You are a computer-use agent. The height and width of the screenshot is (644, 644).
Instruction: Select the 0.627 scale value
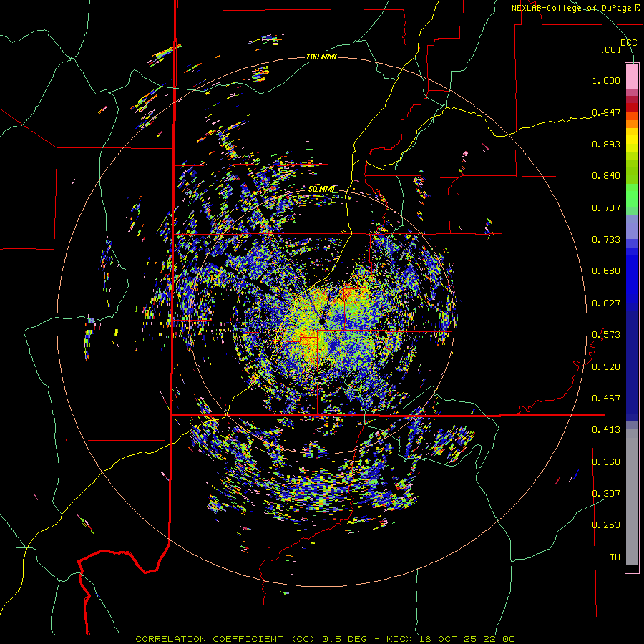coord(606,303)
